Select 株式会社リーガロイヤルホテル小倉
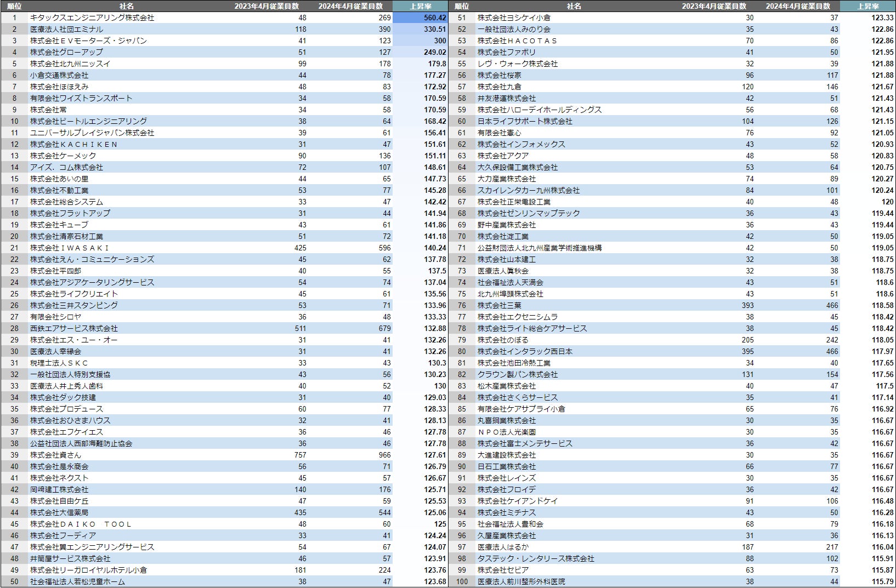Image resolution: width=896 pixels, height=588 pixels. pos(88,570)
